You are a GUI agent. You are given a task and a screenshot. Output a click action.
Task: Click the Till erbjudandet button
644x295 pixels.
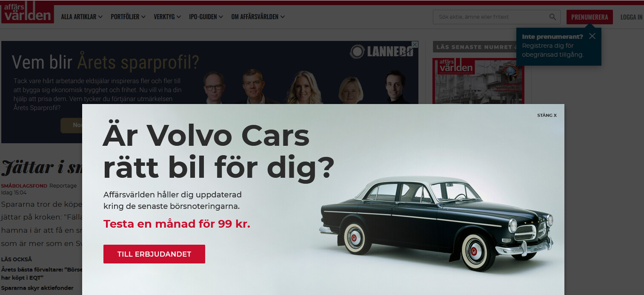[x=154, y=254]
